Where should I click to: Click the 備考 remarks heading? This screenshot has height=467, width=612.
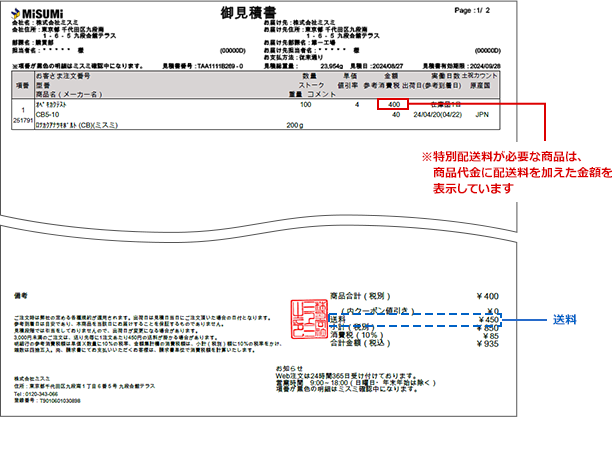21,296
